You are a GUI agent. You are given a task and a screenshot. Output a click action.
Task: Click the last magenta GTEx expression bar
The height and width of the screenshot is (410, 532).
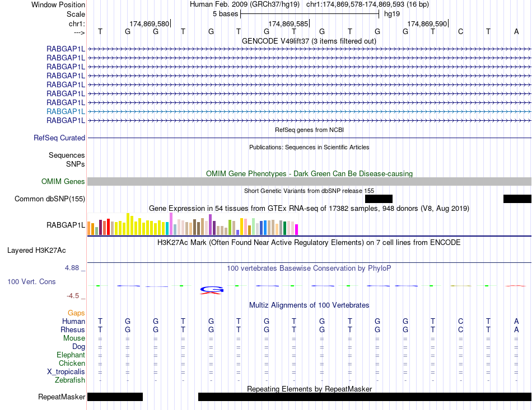click(297, 230)
